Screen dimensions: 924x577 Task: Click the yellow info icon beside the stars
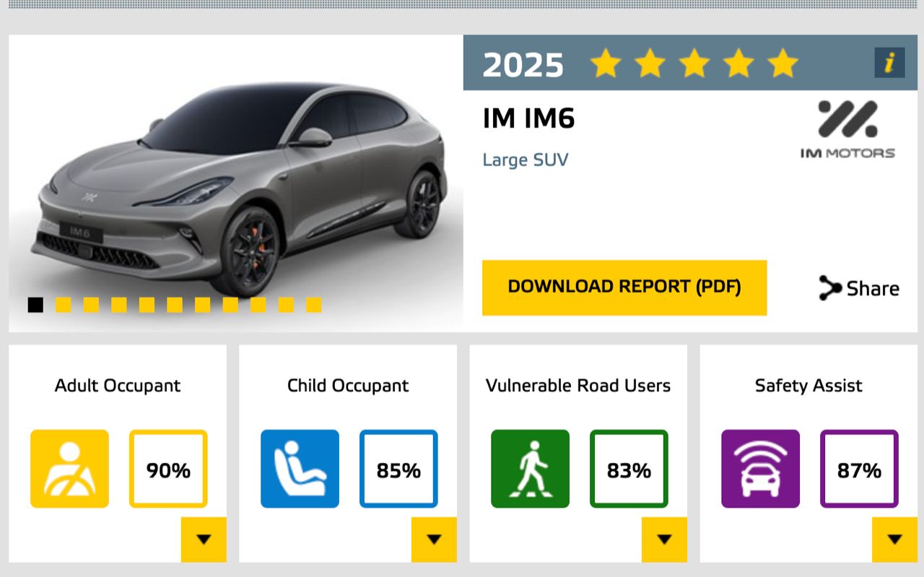pos(889,63)
